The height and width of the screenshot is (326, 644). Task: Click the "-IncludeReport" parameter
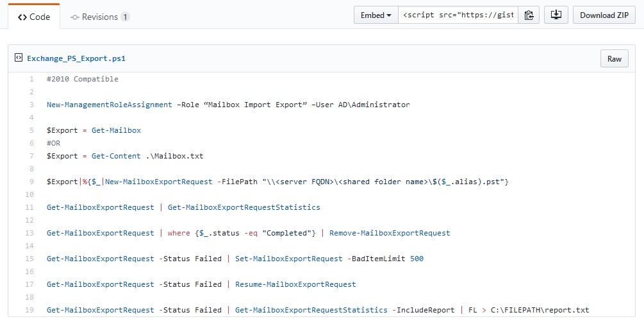coord(424,310)
